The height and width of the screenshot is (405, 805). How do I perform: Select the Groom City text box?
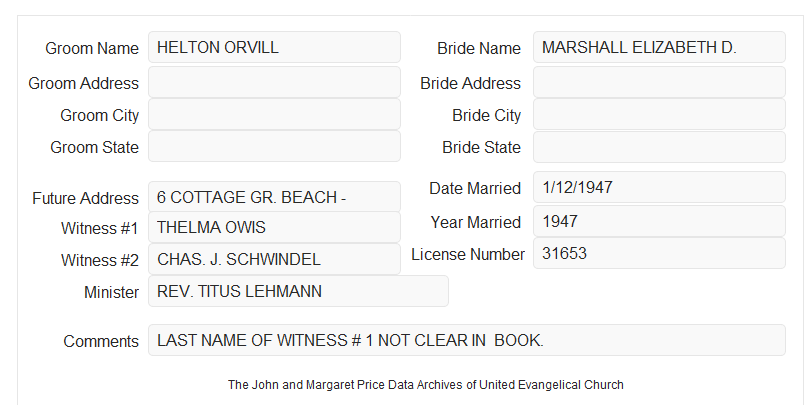click(x=274, y=114)
